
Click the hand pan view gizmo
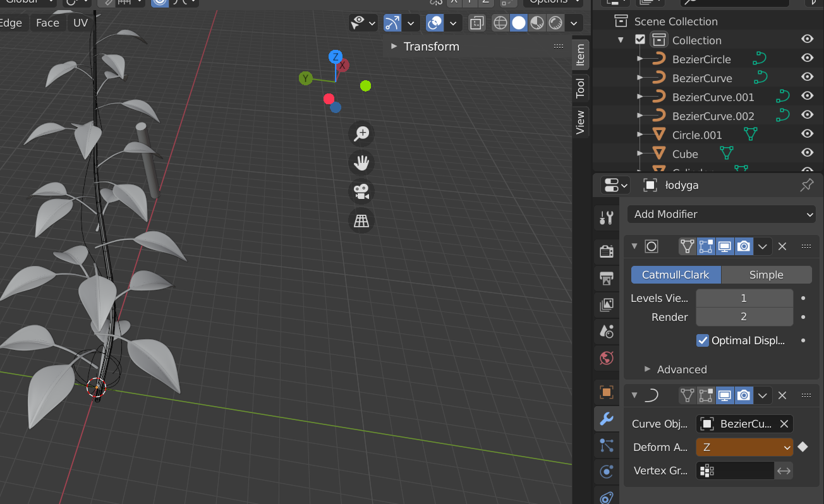pyautogui.click(x=361, y=163)
